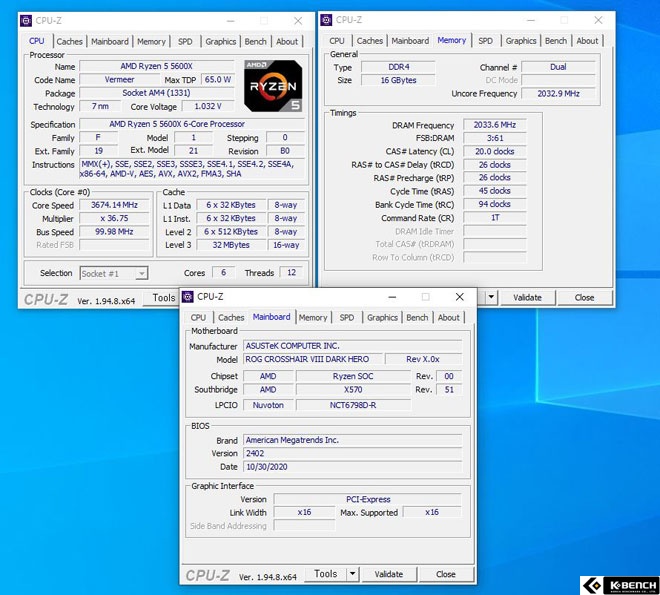
Task: Click the Core Speed value 3674.14 MHz
Action: click(114, 205)
